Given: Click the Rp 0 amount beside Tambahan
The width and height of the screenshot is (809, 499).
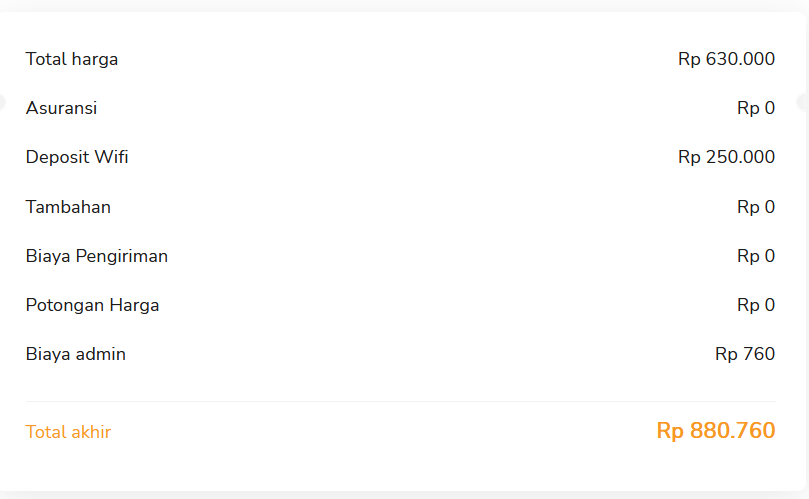Looking at the screenshot, I should 755,207.
